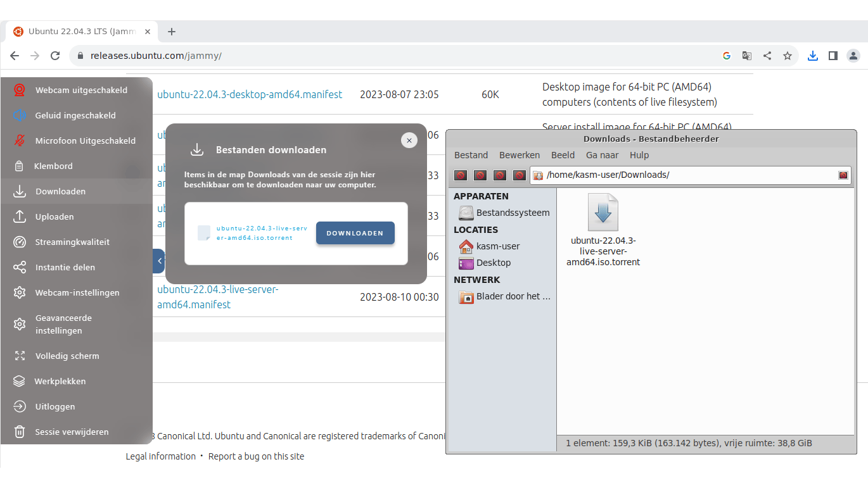Open the Hulp menu

pos(639,155)
